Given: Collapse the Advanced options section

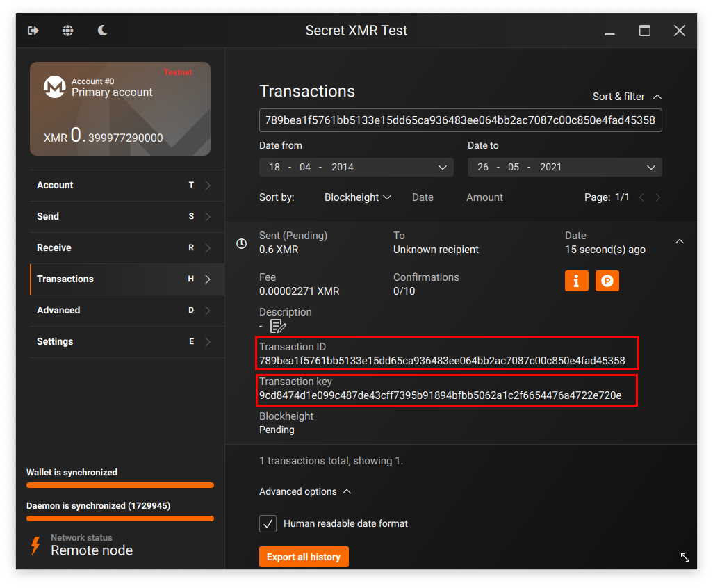Looking at the screenshot, I should tap(305, 491).
